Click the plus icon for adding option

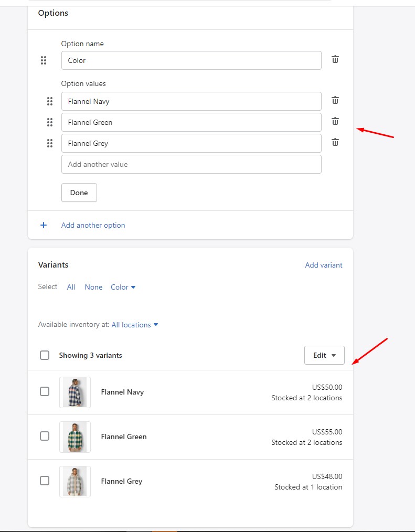coord(44,225)
